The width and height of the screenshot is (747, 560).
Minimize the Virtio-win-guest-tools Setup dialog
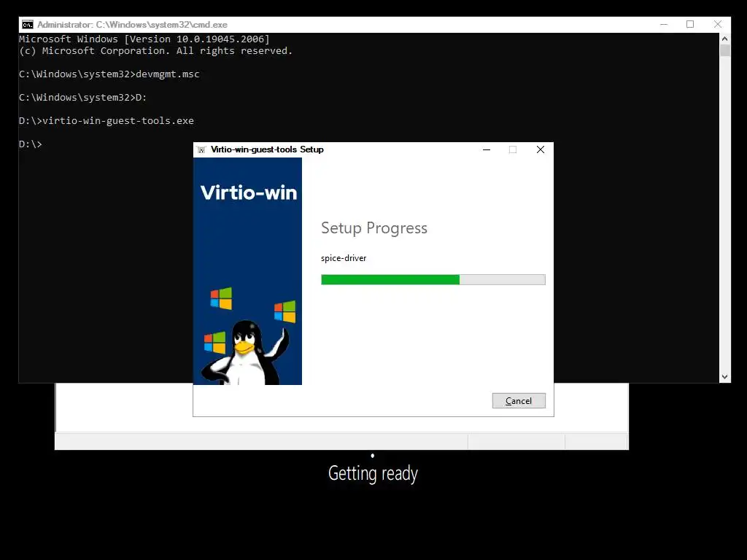point(487,149)
